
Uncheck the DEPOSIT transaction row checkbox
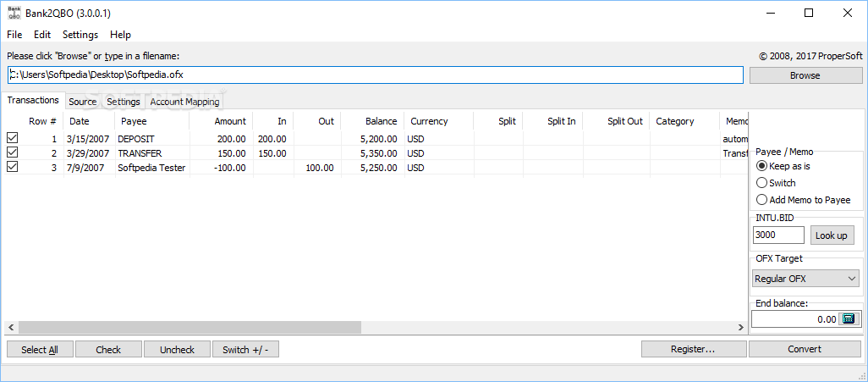(12, 137)
